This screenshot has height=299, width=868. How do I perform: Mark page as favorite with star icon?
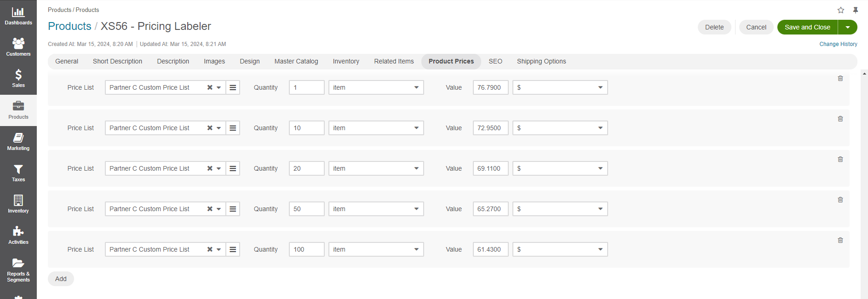click(x=840, y=10)
